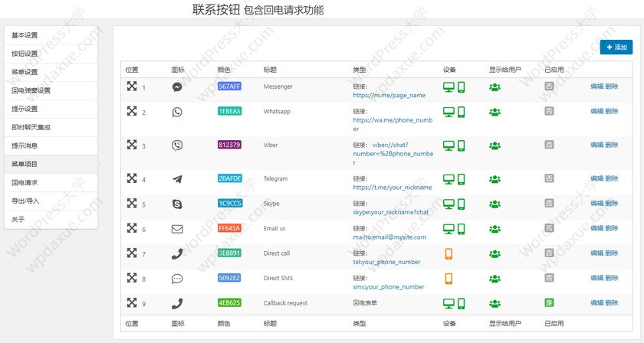The width and height of the screenshot is (644, 343).
Task: Click the Whatsapp icon in row 2
Action: click(x=177, y=112)
